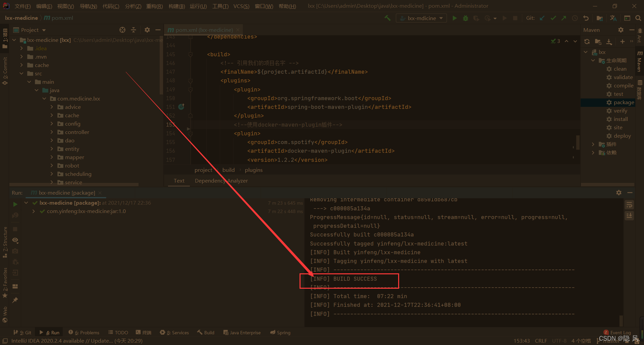The width and height of the screenshot is (644, 345).
Task: Open the 6: Problems tool window
Action: pos(84,333)
